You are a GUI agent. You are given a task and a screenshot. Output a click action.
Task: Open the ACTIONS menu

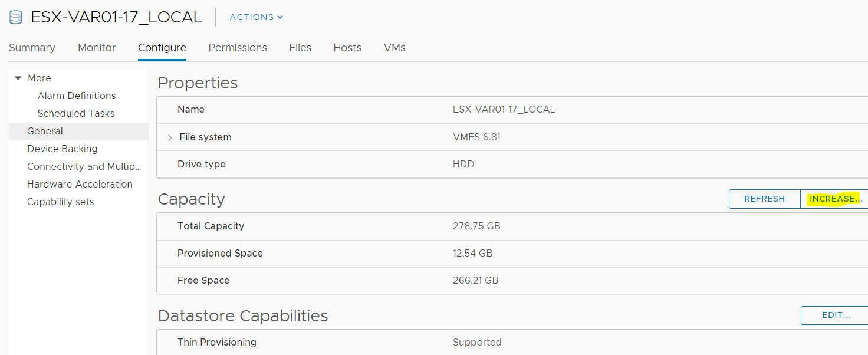click(255, 17)
